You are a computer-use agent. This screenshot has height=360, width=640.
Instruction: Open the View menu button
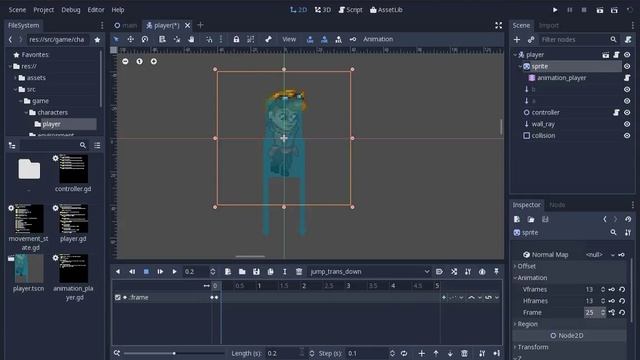coord(289,39)
